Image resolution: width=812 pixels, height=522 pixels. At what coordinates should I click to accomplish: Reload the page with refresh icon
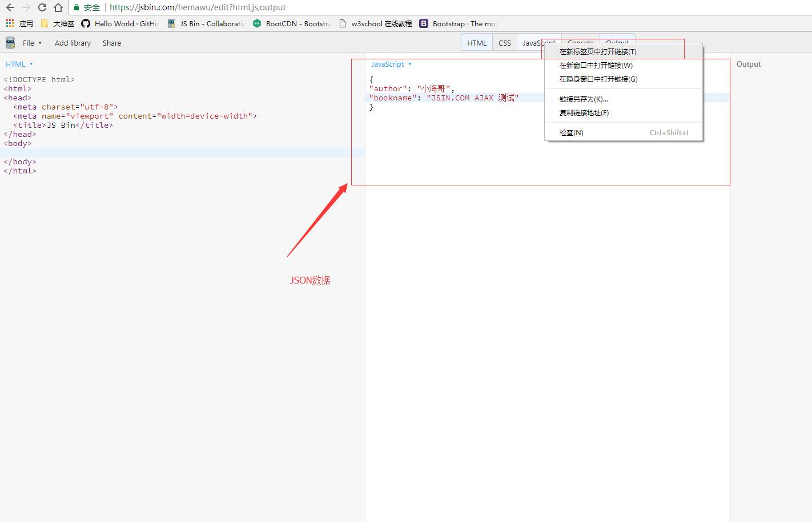[42, 7]
